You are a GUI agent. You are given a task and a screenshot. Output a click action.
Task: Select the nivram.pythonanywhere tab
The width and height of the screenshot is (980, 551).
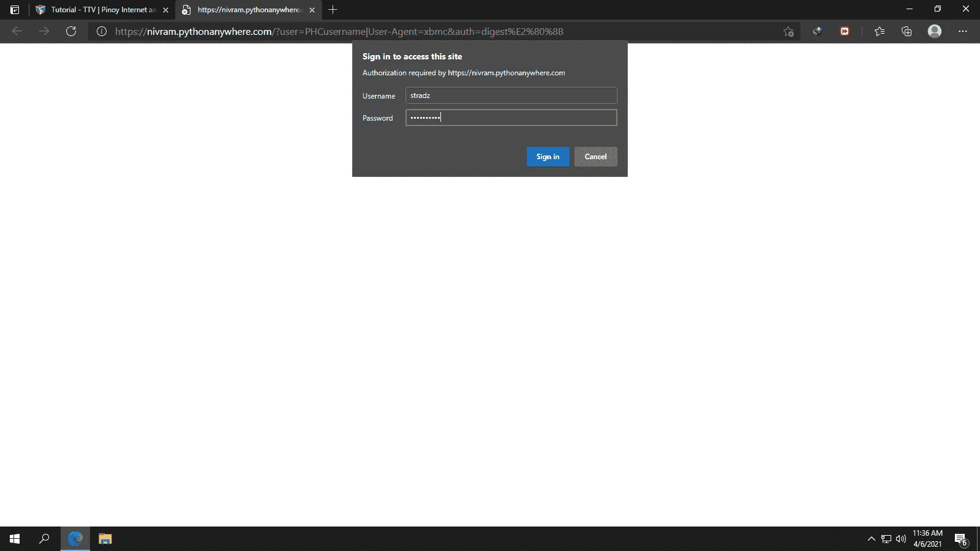coord(249,10)
